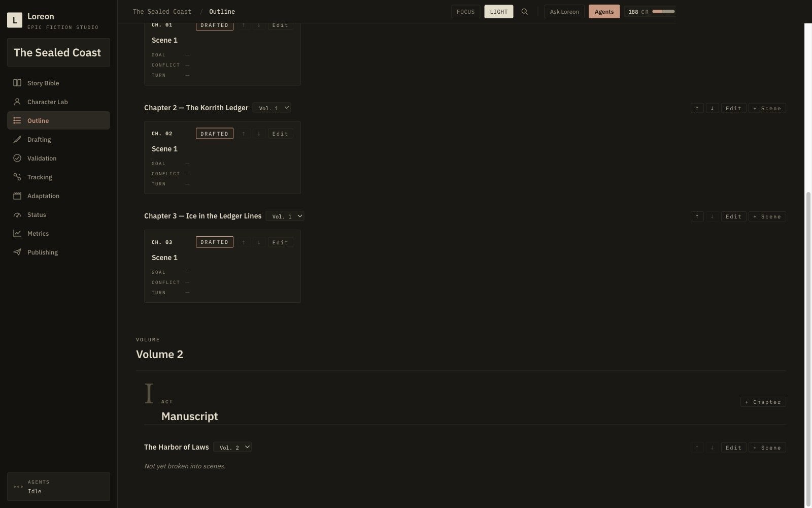Select the Drafting pen icon
812x508 pixels.
pos(17,139)
